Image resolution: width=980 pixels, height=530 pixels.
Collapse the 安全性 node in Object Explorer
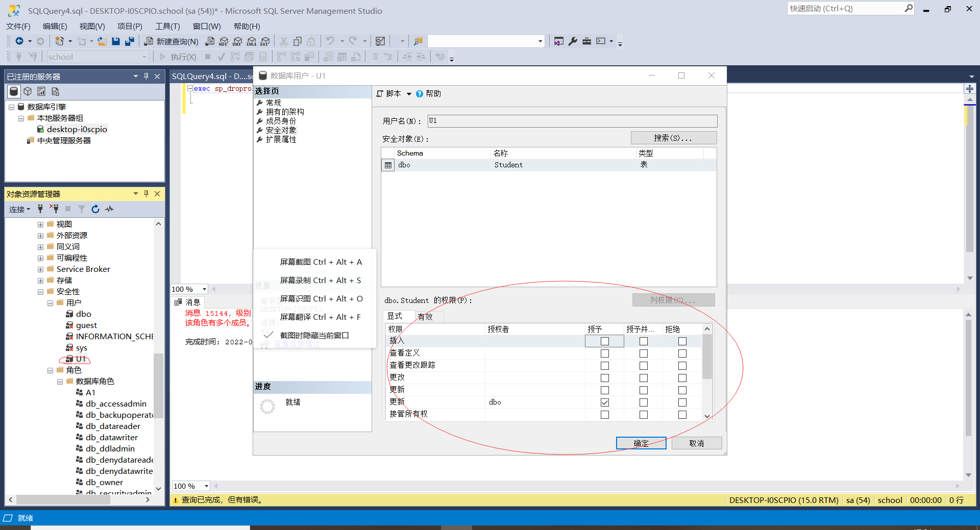(40, 291)
